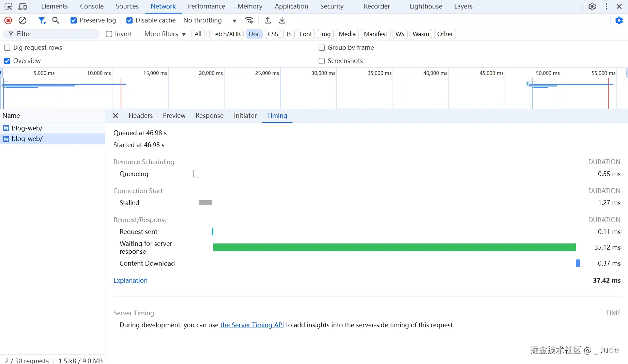Image resolution: width=628 pixels, height=364 pixels.
Task: Show the request Headers tab
Action: click(x=141, y=116)
